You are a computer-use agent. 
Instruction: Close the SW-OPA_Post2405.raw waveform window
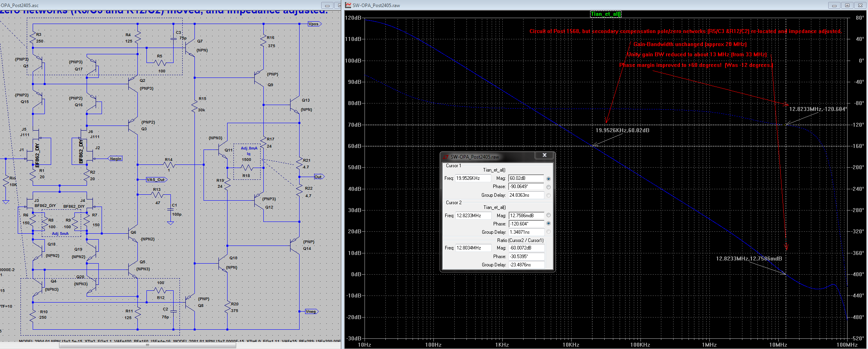[860, 5]
